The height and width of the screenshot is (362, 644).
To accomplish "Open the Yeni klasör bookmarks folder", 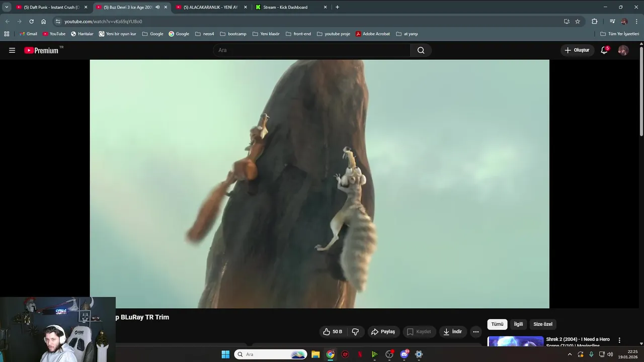I will (266, 34).
